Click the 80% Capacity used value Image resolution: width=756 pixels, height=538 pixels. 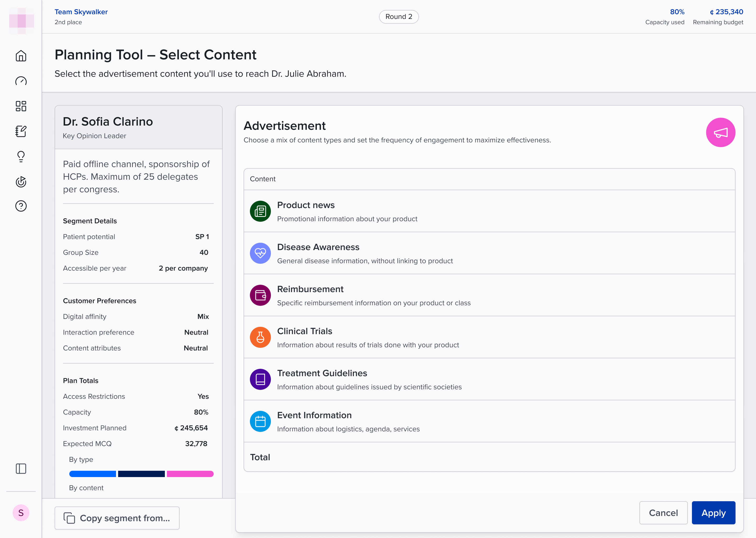click(x=677, y=12)
